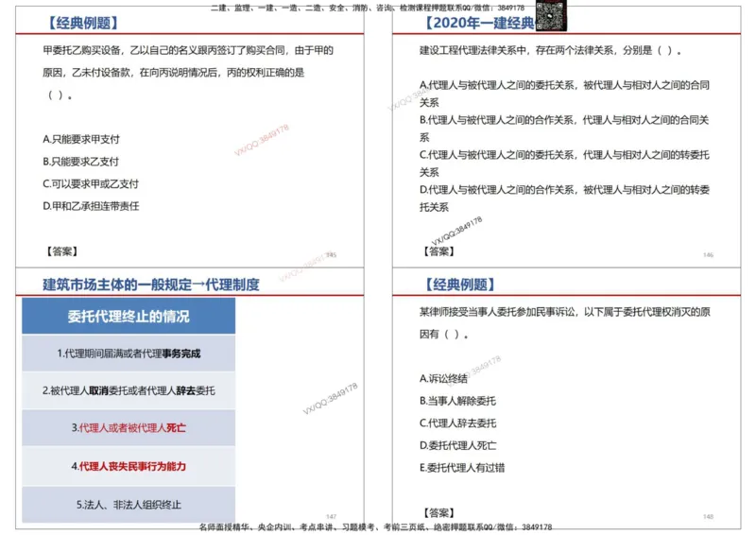756x535 pixels.
Task: Click question text 甲委托乙购买设备
Action: point(188,73)
